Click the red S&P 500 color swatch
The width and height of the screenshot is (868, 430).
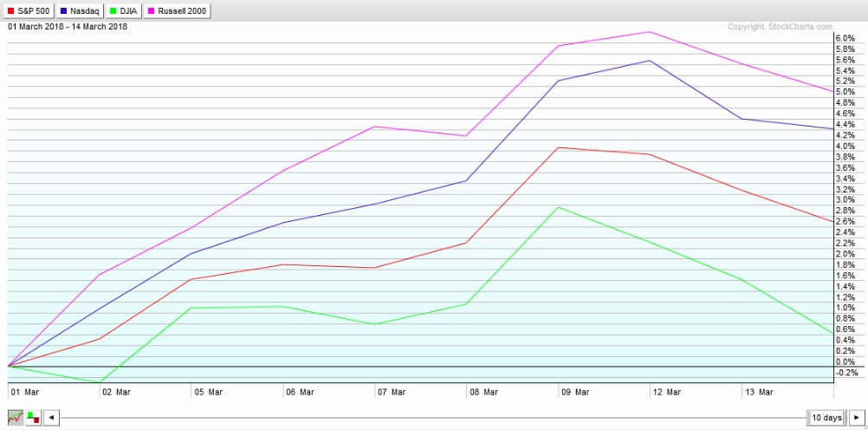click(x=10, y=10)
